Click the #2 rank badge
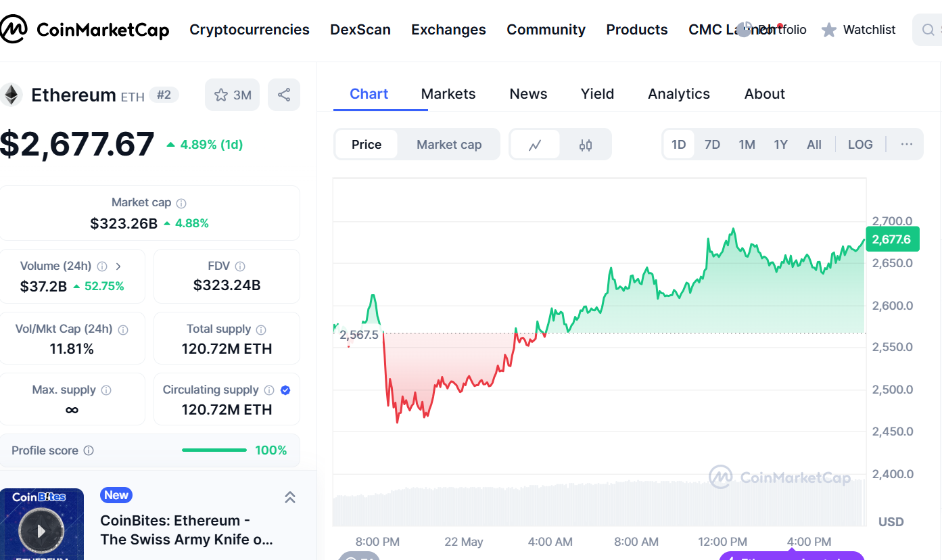The width and height of the screenshot is (942, 560). [164, 95]
